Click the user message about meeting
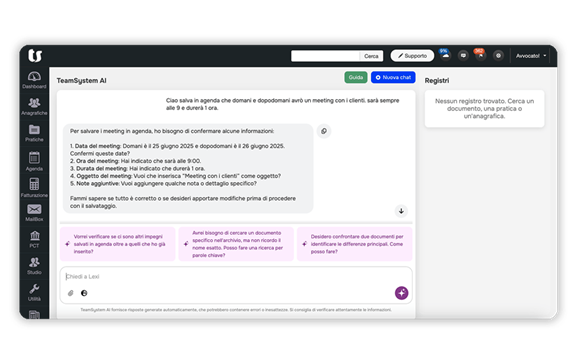576x362 pixels. tap(282, 104)
